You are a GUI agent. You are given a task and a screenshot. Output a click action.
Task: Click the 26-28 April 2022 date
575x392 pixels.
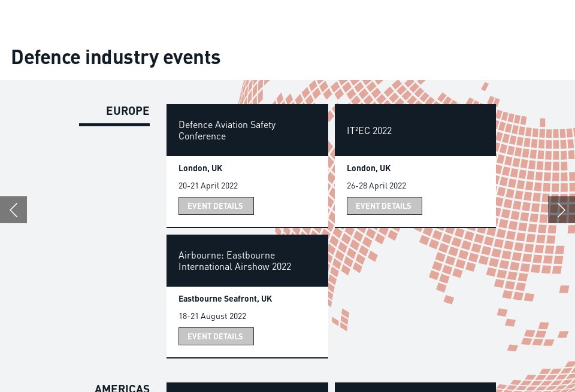click(x=376, y=186)
